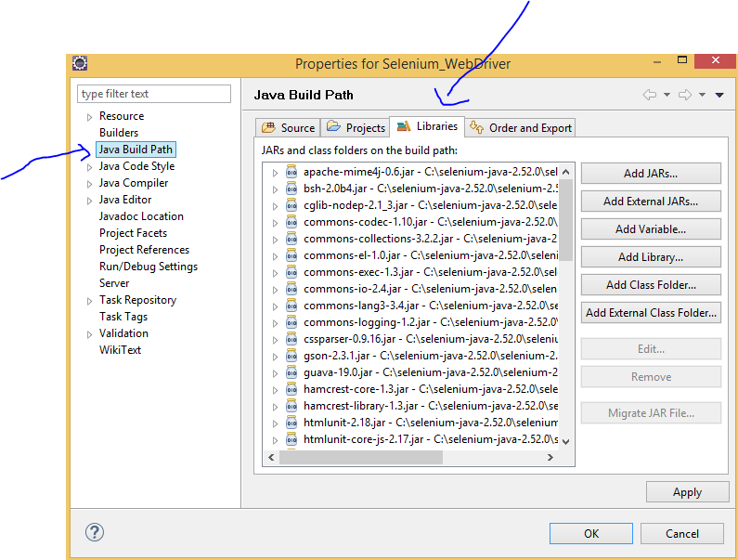The image size is (738, 560).
Task: Expand the Java Editor node
Action: [89, 201]
